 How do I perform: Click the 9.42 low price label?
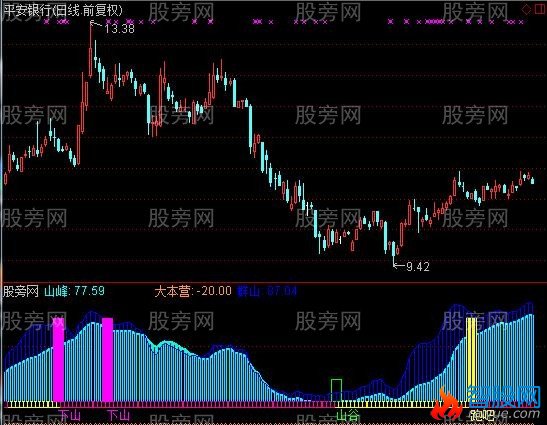(x=418, y=267)
